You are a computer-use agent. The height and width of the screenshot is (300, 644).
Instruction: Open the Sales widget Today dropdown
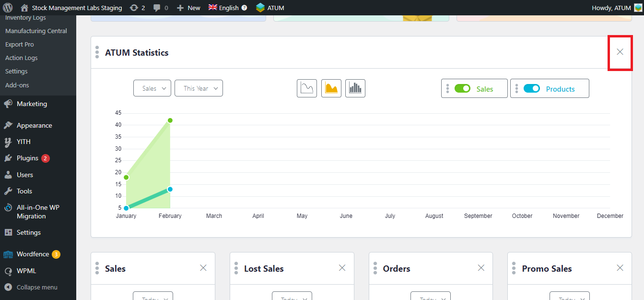coord(153,296)
